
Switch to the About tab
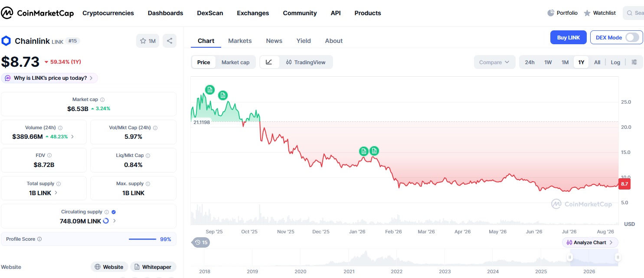(x=334, y=41)
